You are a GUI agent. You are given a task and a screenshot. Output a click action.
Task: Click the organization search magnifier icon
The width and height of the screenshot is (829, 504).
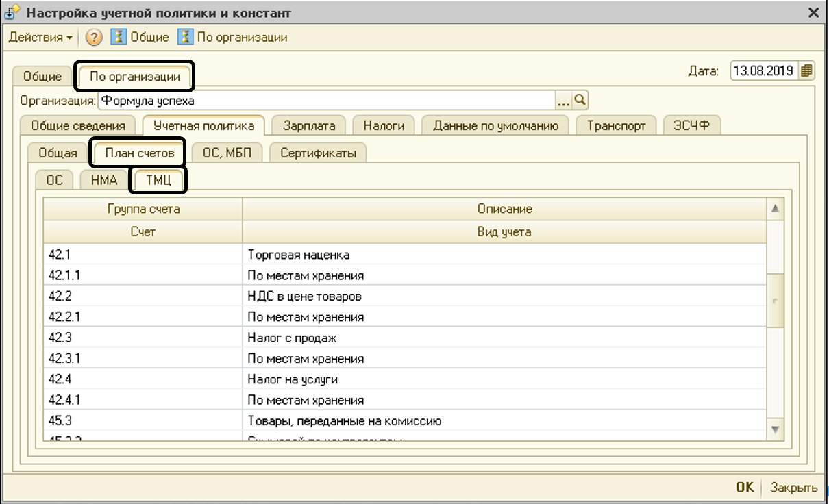pos(580,101)
